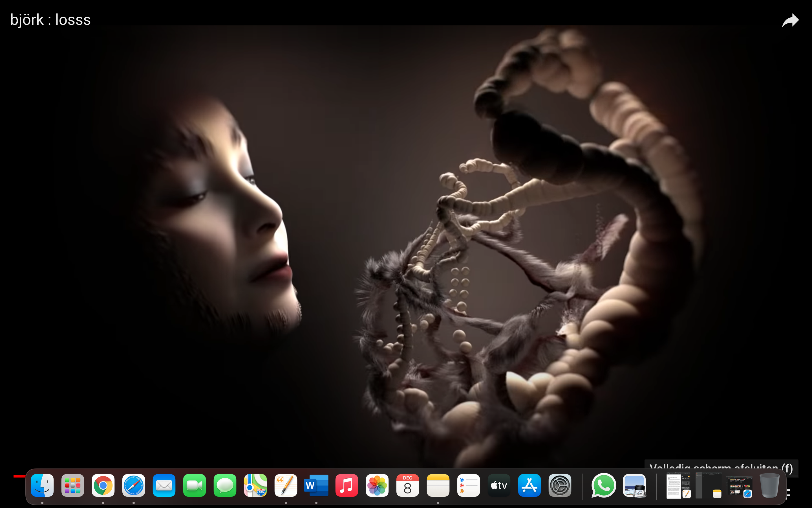Open the Photos app in the Dock

pos(377,485)
